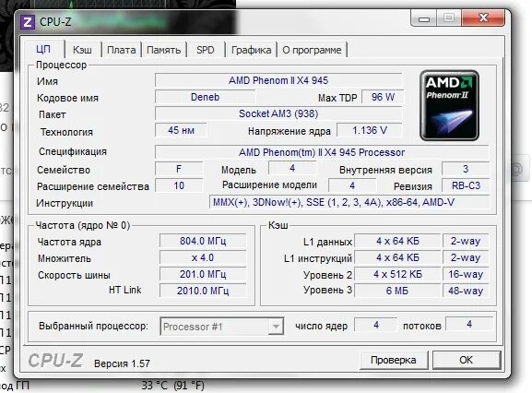Click the Уровень 2 size 4 x 512 КБ

[x=397, y=274]
